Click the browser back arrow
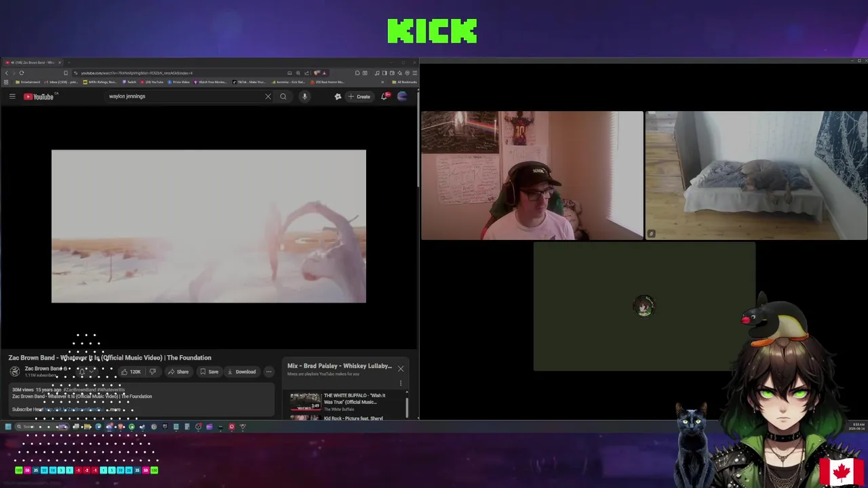868x488 pixels. pyautogui.click(x=6, y=73)
